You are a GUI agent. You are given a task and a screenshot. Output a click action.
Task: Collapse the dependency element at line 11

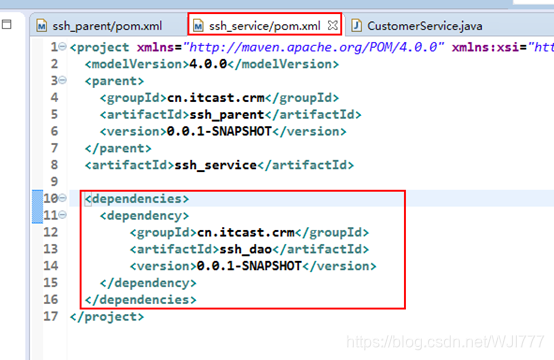click(63, 214)
